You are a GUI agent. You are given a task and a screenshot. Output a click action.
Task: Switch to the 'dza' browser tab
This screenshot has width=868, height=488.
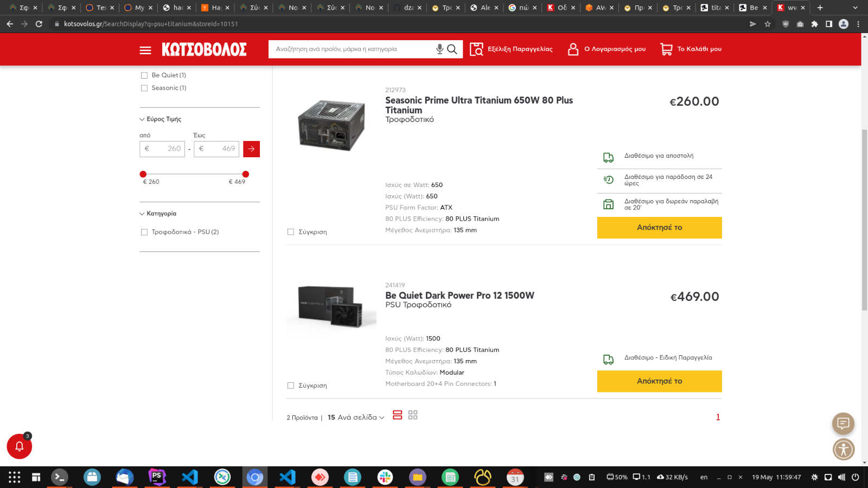click(x=408, y=8)
